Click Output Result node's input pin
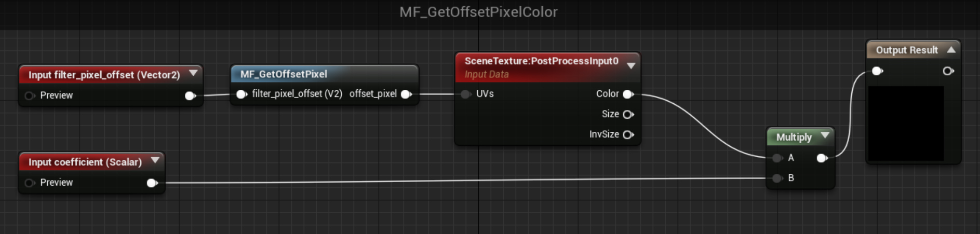 pyautogui.click(x=877, y=71)
